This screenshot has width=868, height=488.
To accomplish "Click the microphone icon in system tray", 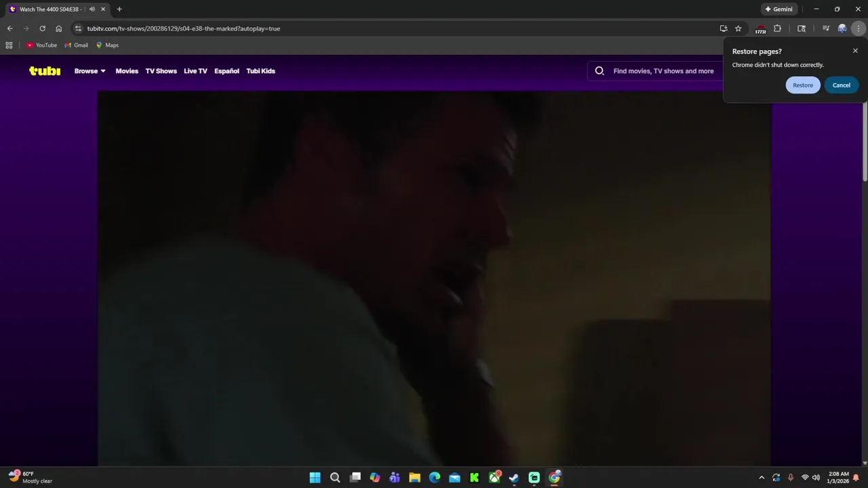I will tap(791, 478).
